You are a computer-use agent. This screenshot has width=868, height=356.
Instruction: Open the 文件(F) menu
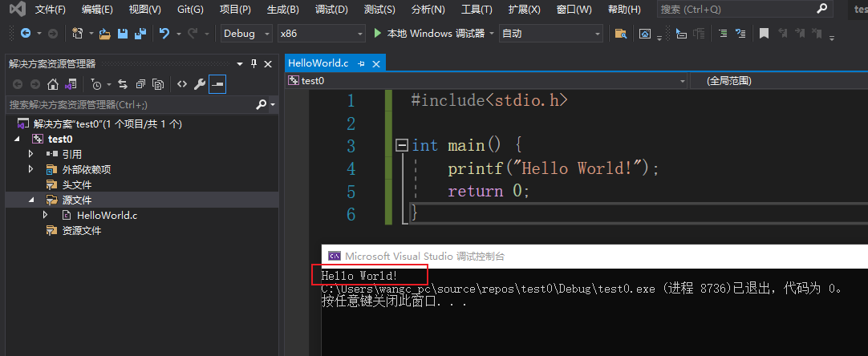click(x=50, y=10)
